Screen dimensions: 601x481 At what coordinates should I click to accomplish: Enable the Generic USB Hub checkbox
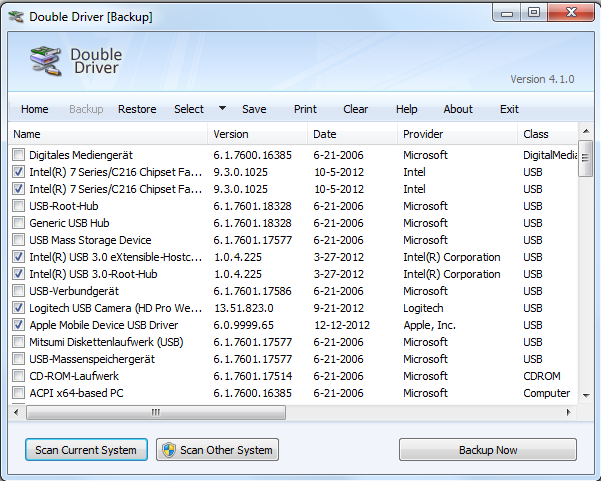(18, 223)
